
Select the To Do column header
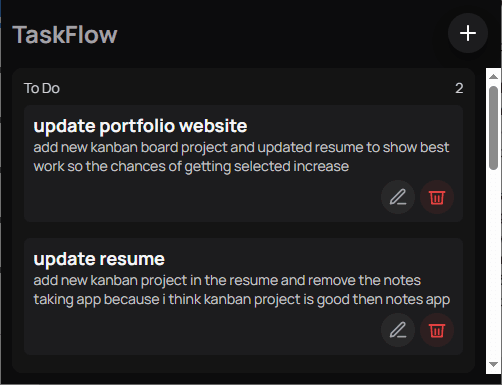coord(42,88)
